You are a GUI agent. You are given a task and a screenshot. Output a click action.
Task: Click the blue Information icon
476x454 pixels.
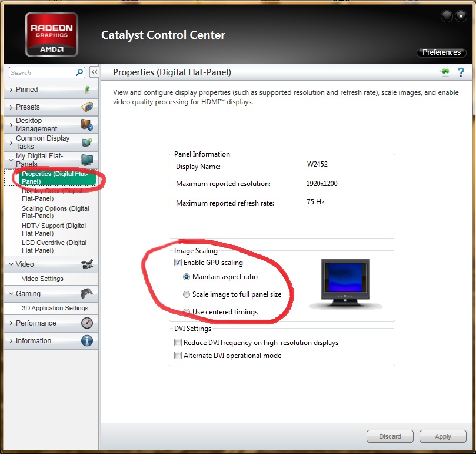[x=87, y=341]
